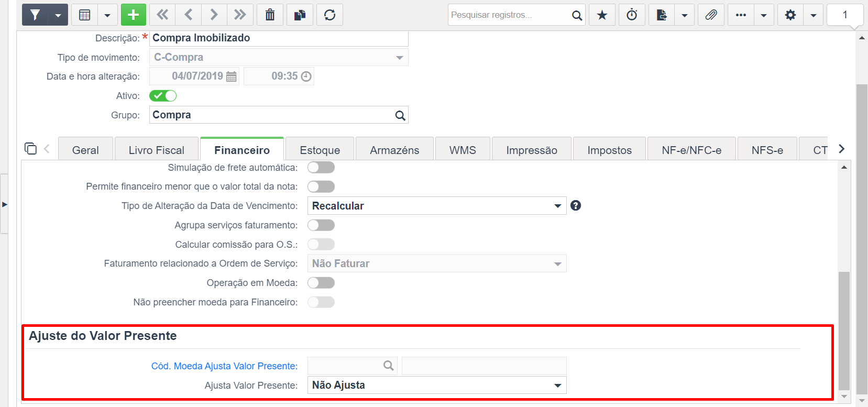Follow the Cód. Moeda Ajusta Valor Presente link
Screen dimensions: 868x407
pos(224,366)
